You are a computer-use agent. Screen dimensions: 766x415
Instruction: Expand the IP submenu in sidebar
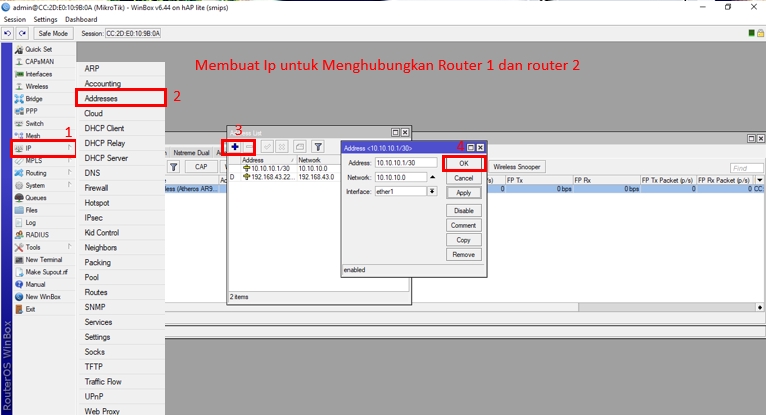click(44, 148)
